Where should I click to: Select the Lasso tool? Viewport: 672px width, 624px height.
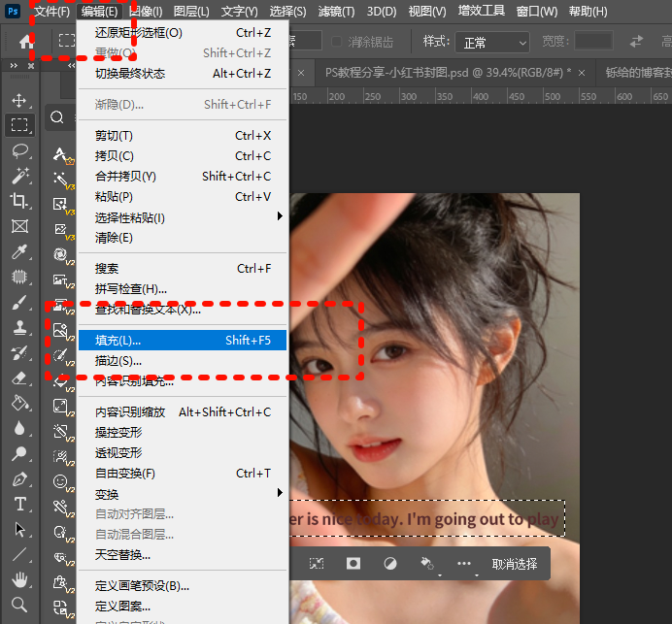click(x=19, y=150)
